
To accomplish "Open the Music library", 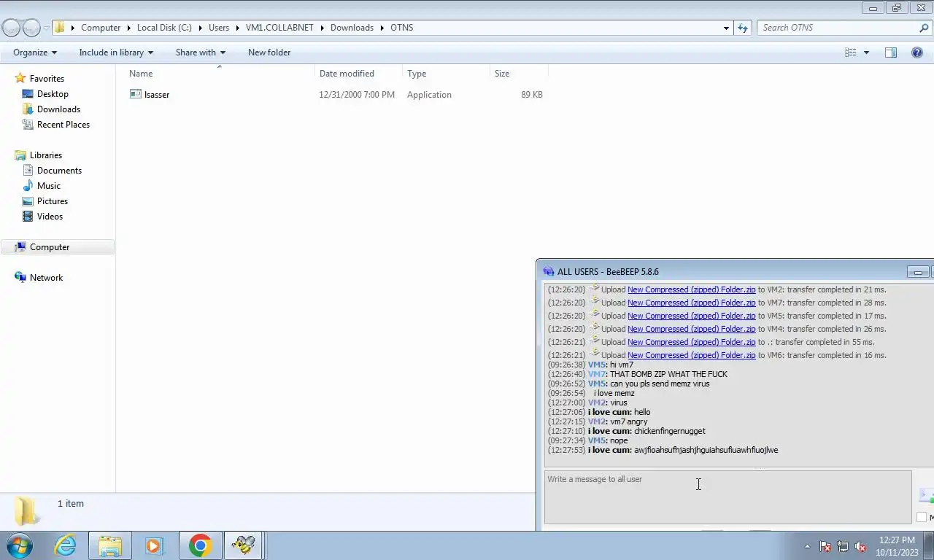I will pyautogui.click(x=48, y=186).
